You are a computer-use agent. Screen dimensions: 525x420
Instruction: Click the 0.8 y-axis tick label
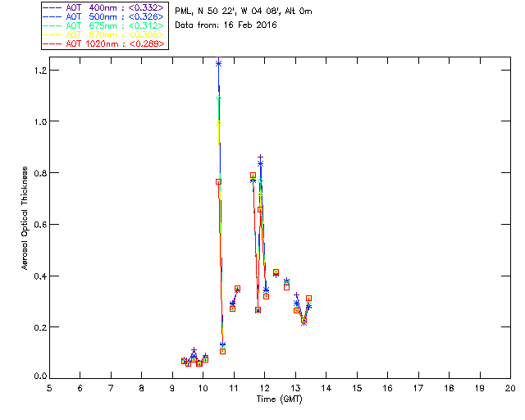pos(39,173)
